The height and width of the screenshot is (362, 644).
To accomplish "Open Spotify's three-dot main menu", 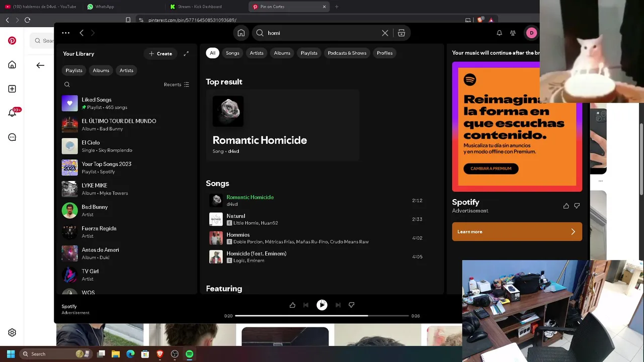I will 65,33.
